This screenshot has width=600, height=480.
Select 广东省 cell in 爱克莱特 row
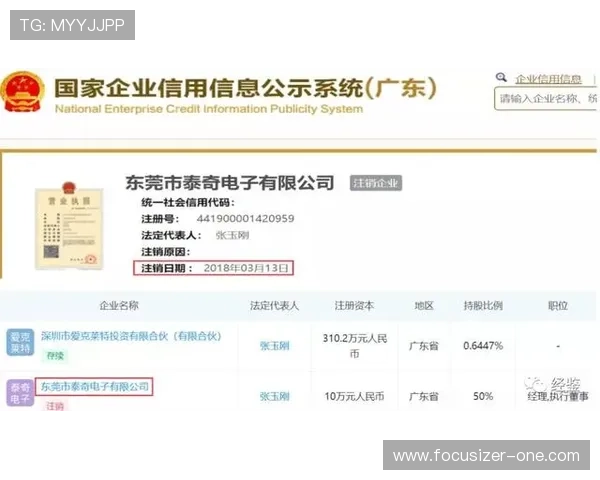click(424, 346)
